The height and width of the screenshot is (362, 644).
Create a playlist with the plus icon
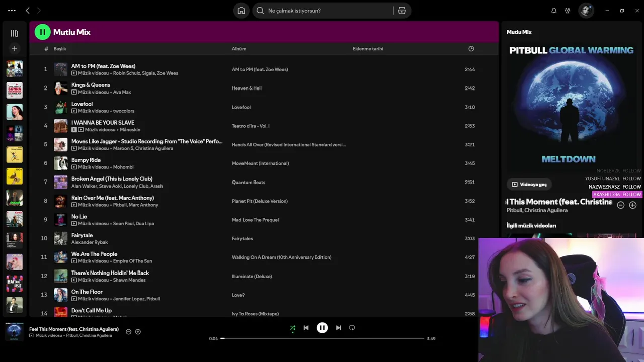[x=14, y=49]
